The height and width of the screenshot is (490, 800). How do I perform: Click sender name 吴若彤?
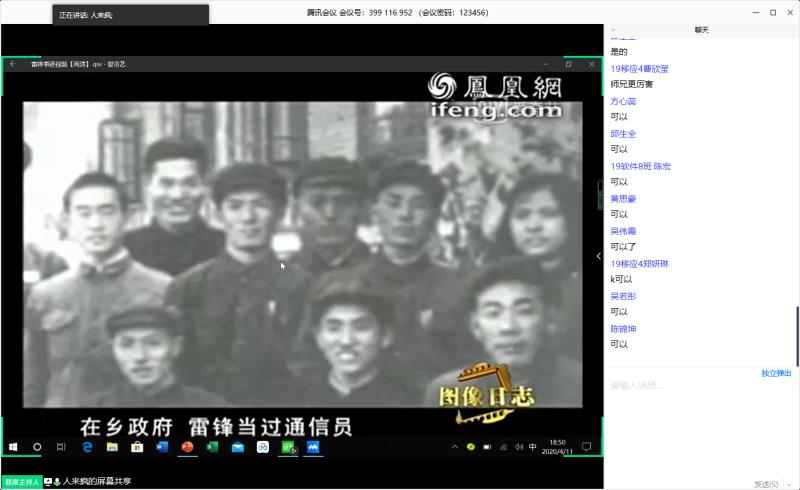[x=623, y=296]
